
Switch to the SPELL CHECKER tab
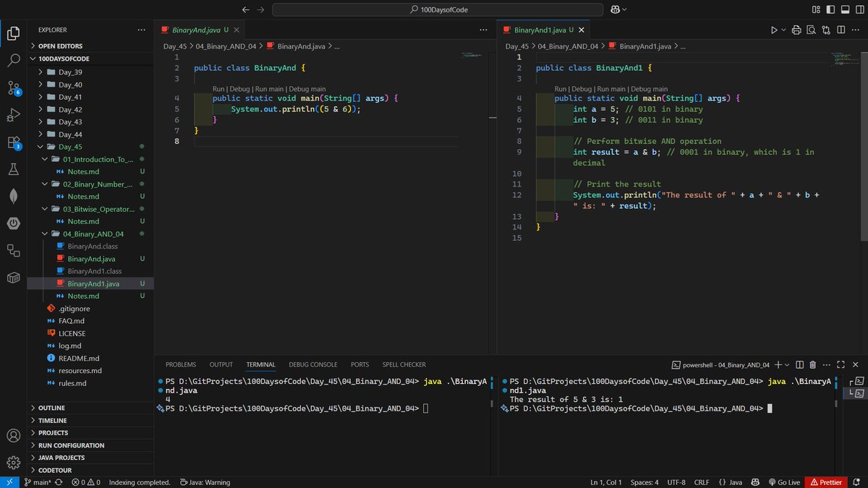tap(404, 364)
